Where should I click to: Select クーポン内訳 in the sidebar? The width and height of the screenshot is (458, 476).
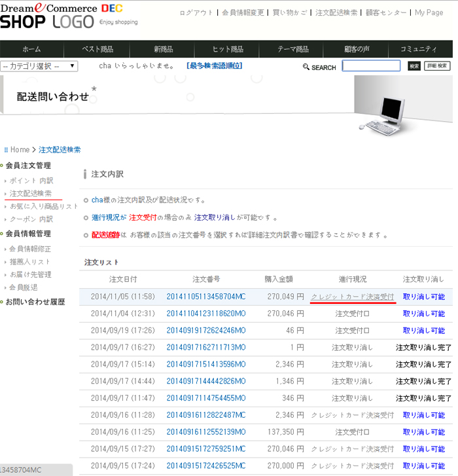pyautogui.click(x=31, y=219)
